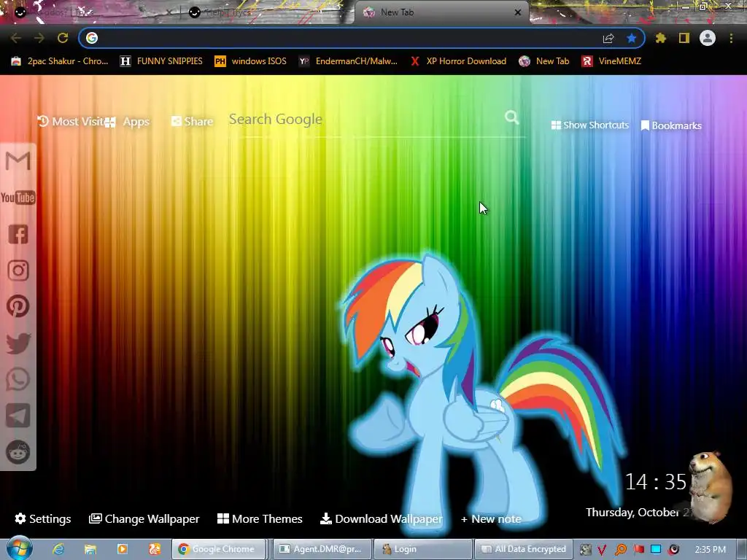Go forward with the browser forward arrow
Screen dimensions: 747x560
[x=39, y=38]
